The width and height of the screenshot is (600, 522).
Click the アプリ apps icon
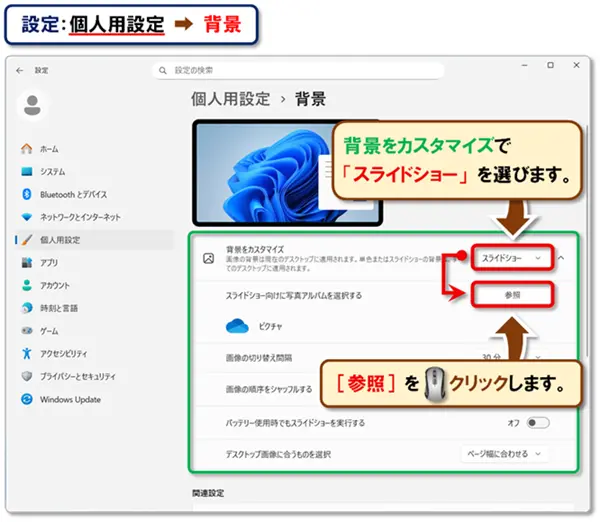coord(26,263)
